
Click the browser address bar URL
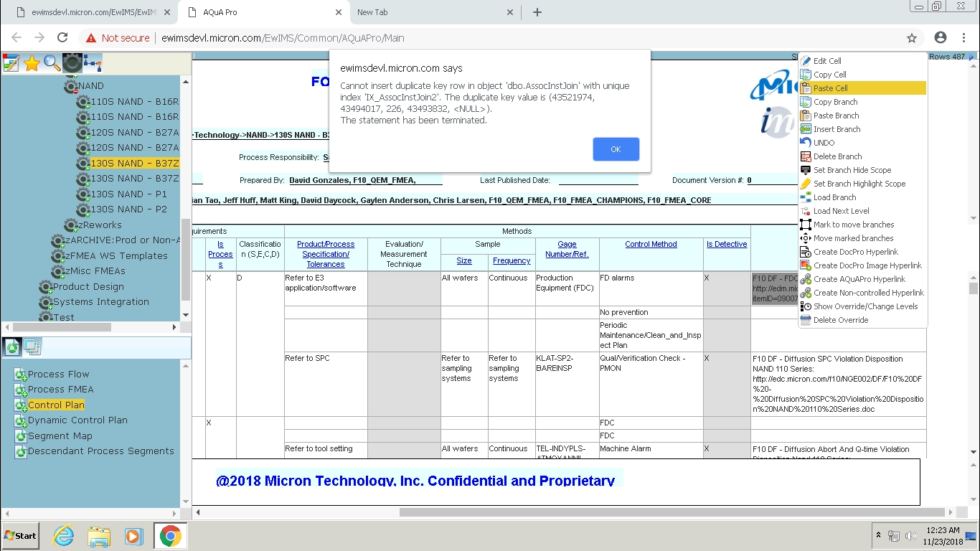(x=283, y=38)
